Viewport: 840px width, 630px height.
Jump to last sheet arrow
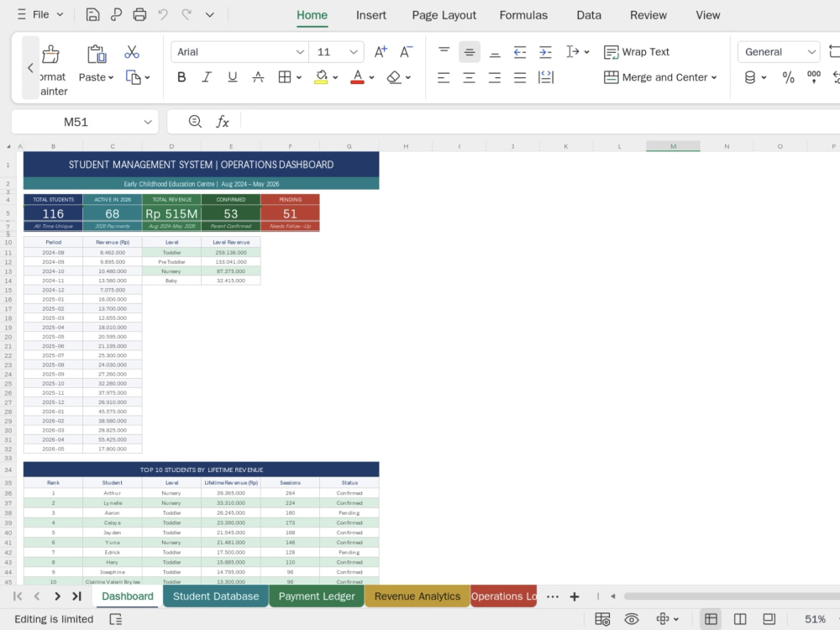point(76,596)
